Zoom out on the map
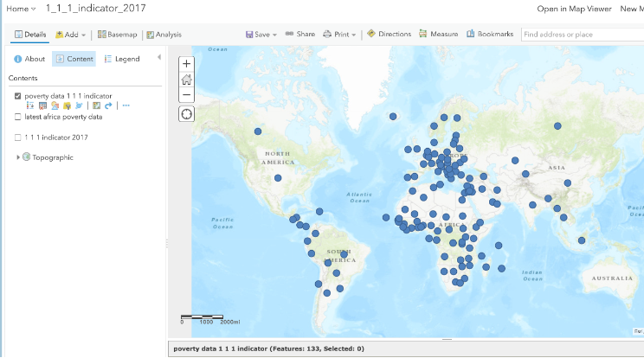Image resolution: width=644 pixels, height=358 pixels. tap(186, 95)
